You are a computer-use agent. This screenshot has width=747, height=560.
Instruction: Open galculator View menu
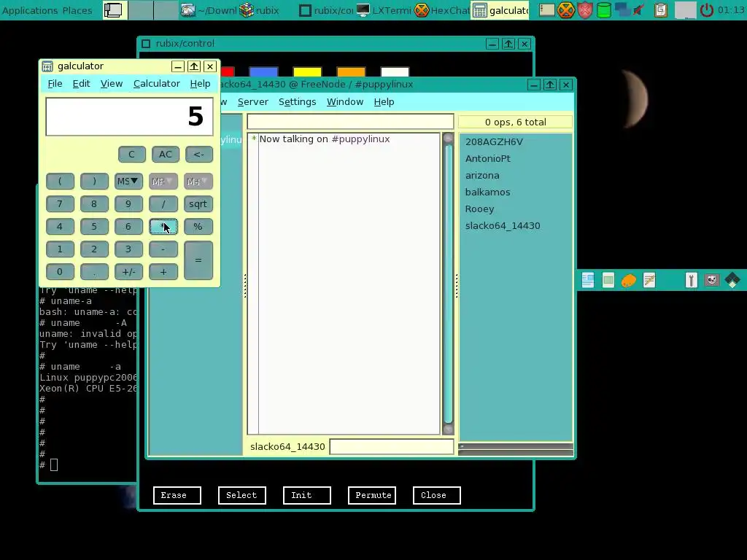point(112,84)
